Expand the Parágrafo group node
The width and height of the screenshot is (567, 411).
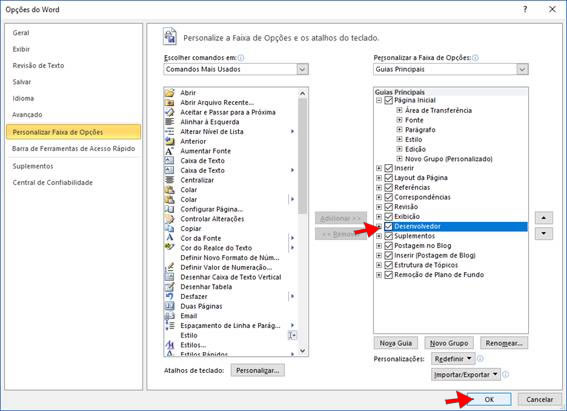coord(399,129)
